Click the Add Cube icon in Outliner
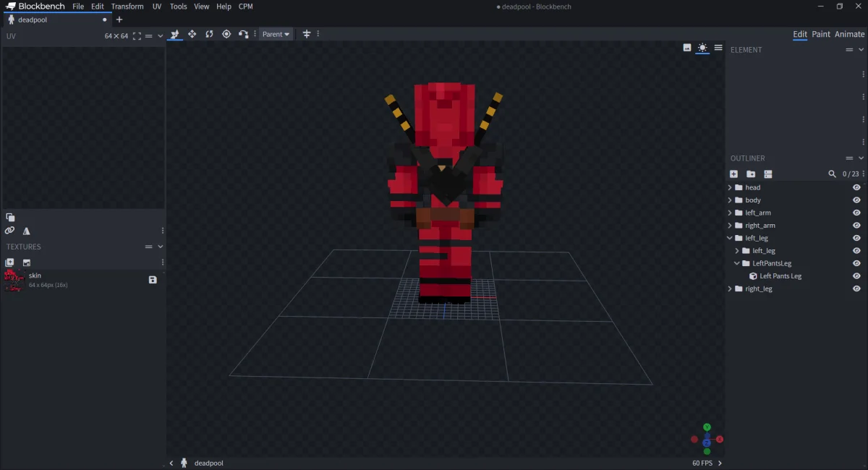Screen dimensions: 868x470 point(733,174)
